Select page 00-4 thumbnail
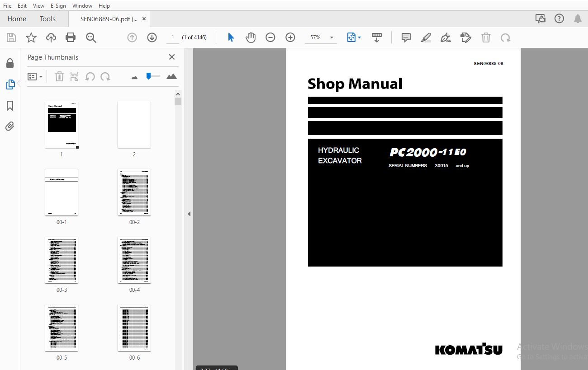This screenshot has height=370, width=588. [x=134, y=260]
